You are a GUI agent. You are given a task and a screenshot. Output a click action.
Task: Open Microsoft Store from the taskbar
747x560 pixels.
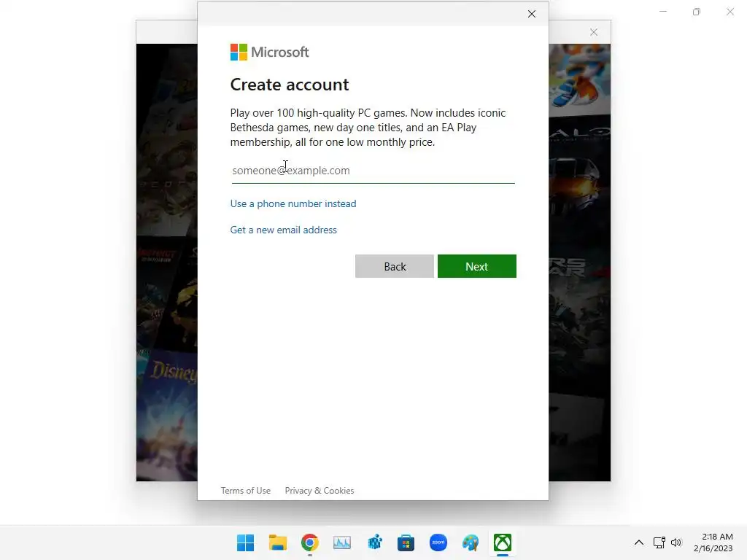pos(406,542)
